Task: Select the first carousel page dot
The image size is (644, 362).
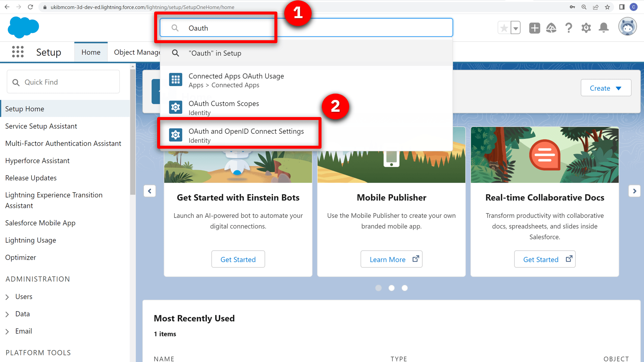Action: [378, 288]
